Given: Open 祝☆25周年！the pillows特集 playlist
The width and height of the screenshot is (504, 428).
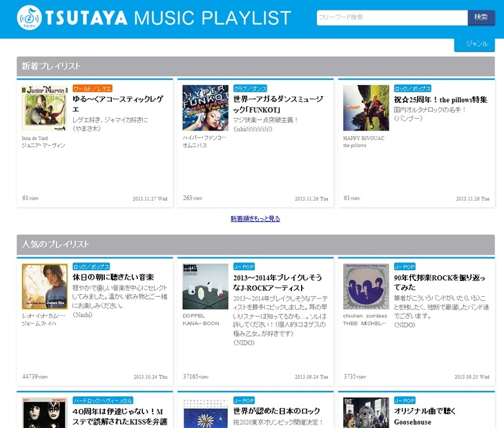Looking at the screenshot, I should pyautogui.click(x=440, y=99).
